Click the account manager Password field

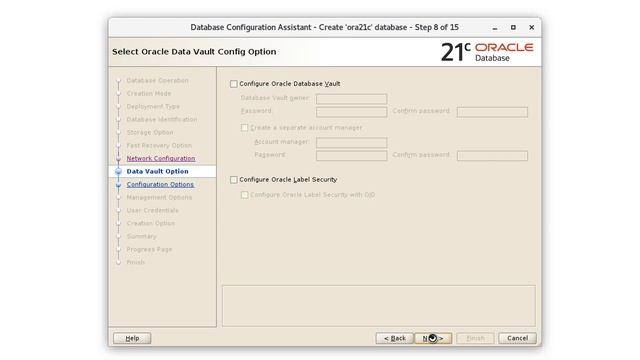351,156
